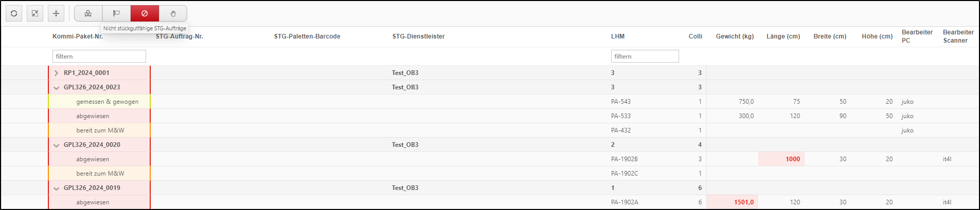Click the Kommi-Paket-Nr. filter input
This screenshot has height=210, width=980.
tap(99, 56)
